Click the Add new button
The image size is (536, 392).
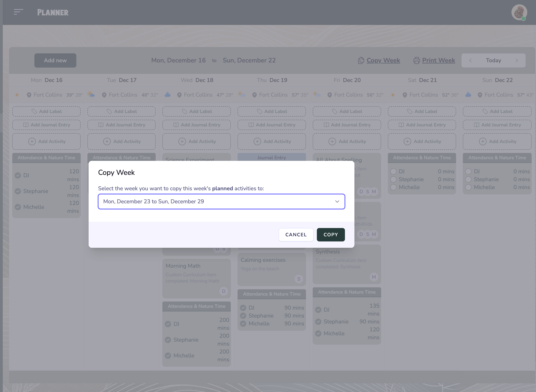click(55, 60)
